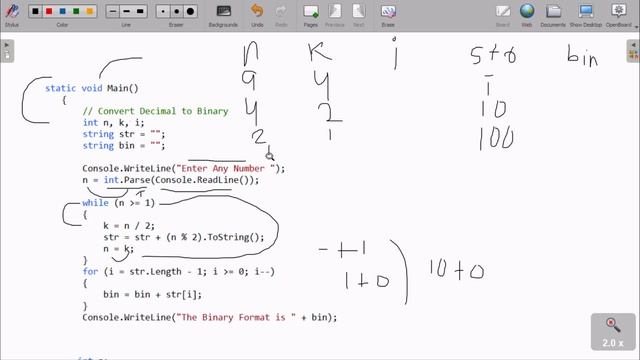This screenshot has height=360, width=640.
Task: Open the Web browser mode
Action: click(527, 15)
